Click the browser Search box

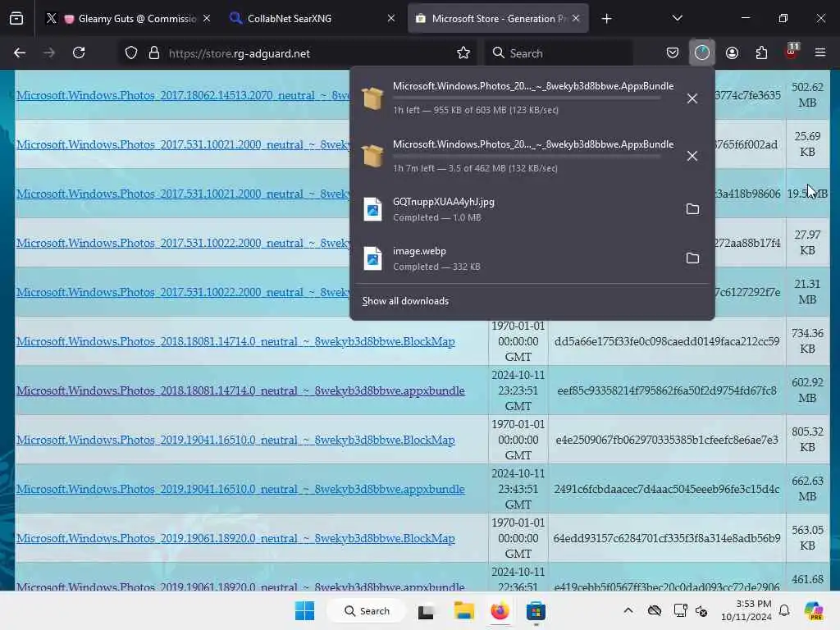click(559, 53)
